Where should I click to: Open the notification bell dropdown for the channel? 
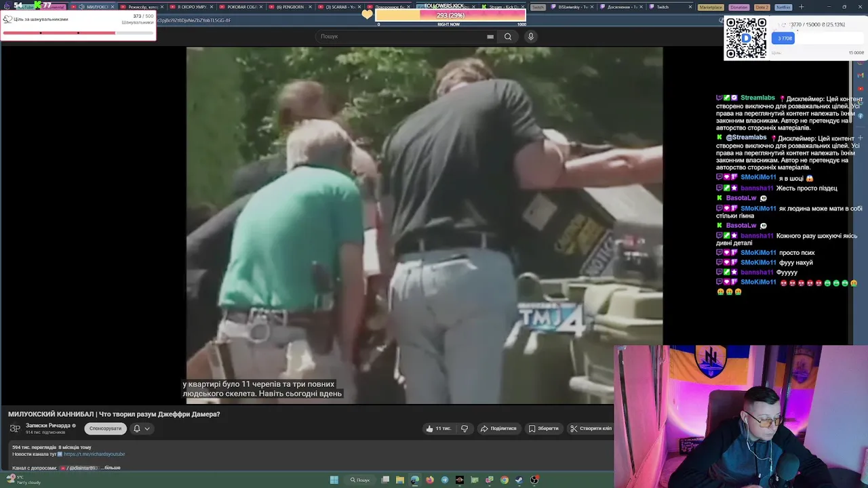(x=141, y=428)
